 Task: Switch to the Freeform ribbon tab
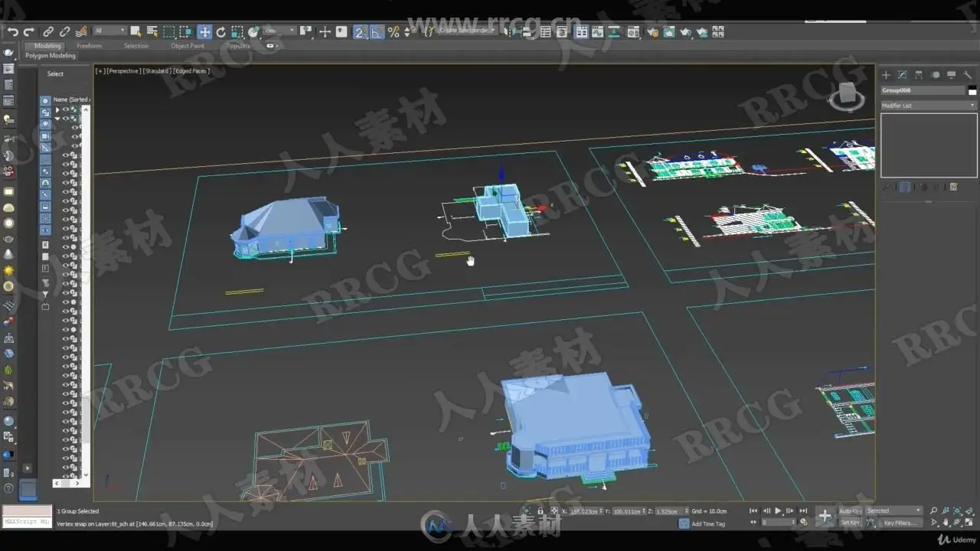click(89, 46)
